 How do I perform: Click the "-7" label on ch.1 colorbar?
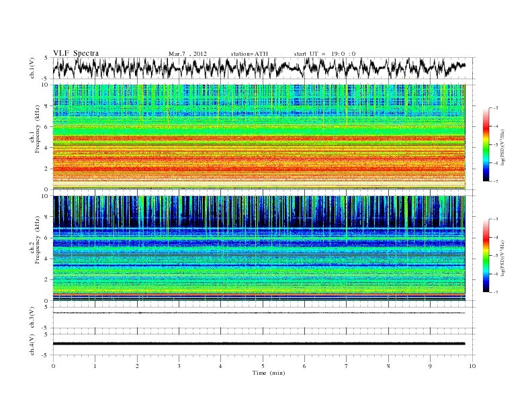coord(496,181)
